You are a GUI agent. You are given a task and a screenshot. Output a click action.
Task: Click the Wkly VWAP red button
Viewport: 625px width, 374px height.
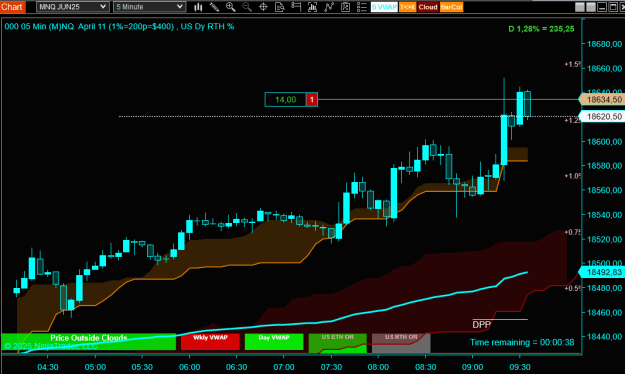tap(210, 342)
